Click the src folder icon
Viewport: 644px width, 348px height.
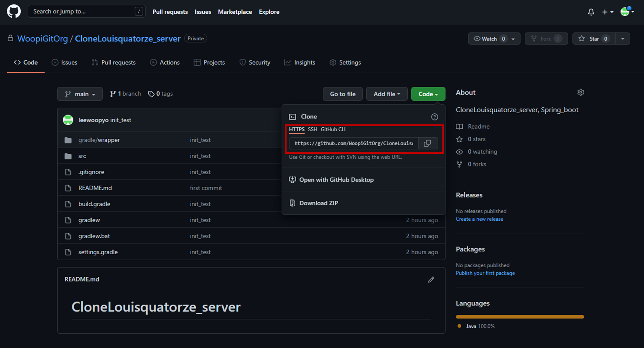tap(68, 156)
